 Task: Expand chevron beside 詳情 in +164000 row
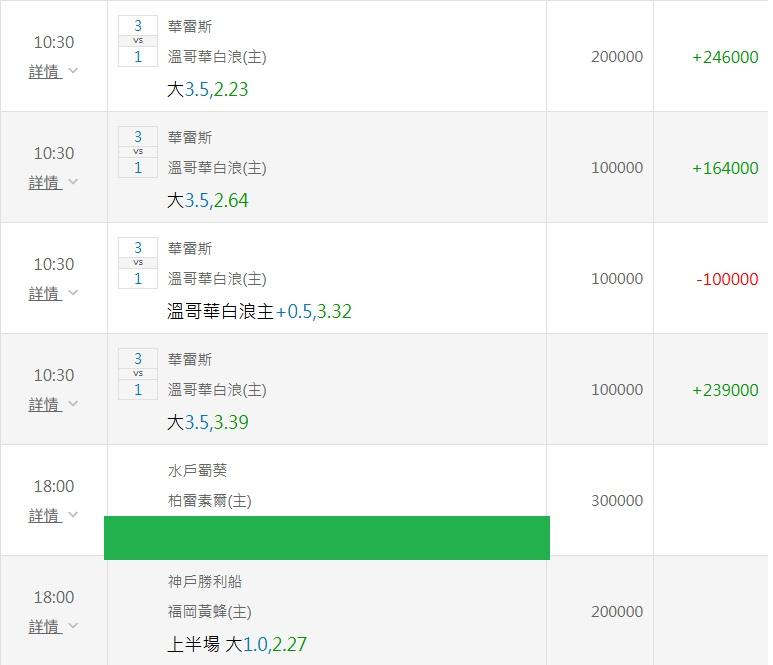[73, 182]
